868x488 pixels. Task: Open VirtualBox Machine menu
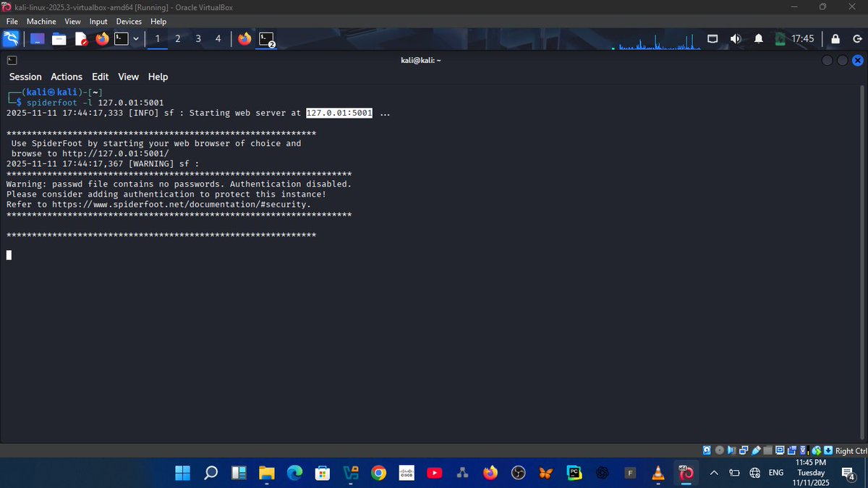point(41,22)
